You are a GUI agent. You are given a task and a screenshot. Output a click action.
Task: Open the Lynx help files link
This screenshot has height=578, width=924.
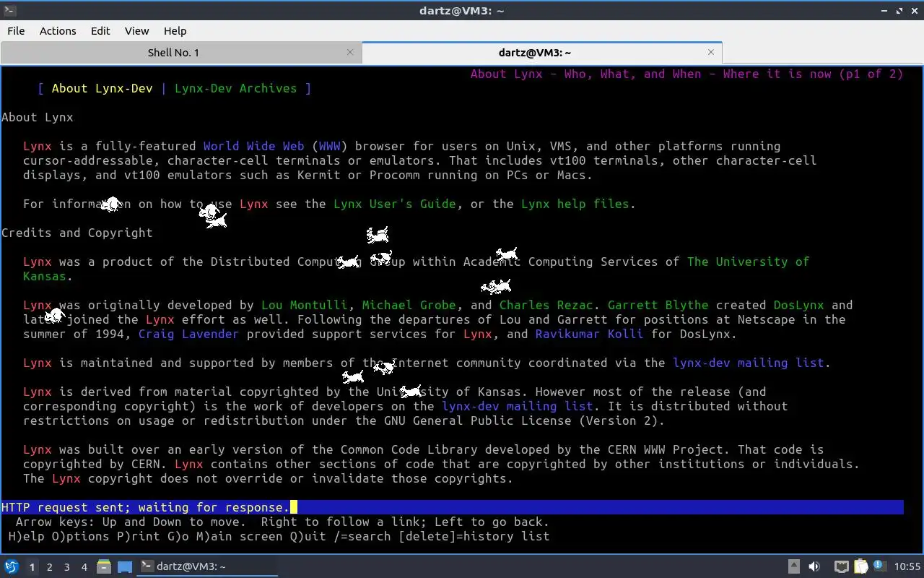coord(575,204)
